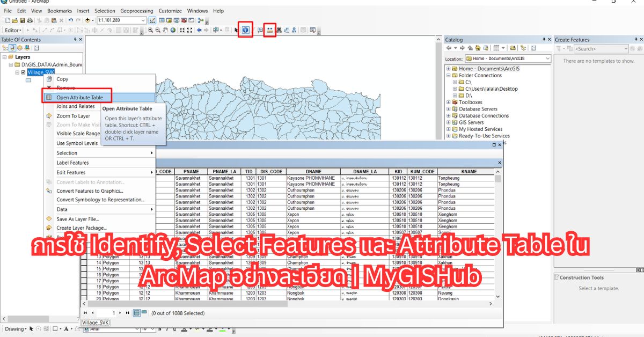Expand Database Servers in Catalog
The image size is (644, 337).
coord(449,109)
